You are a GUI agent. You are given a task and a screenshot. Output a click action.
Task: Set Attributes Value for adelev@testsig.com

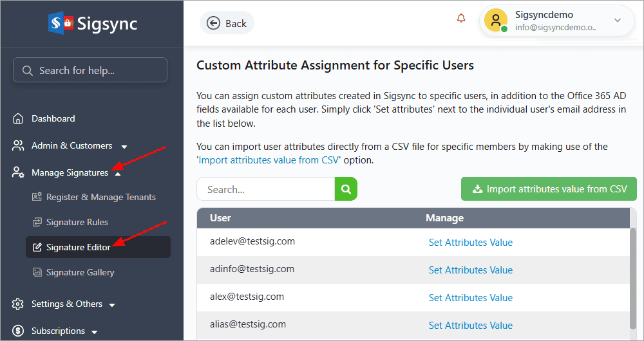coord(470,243)
